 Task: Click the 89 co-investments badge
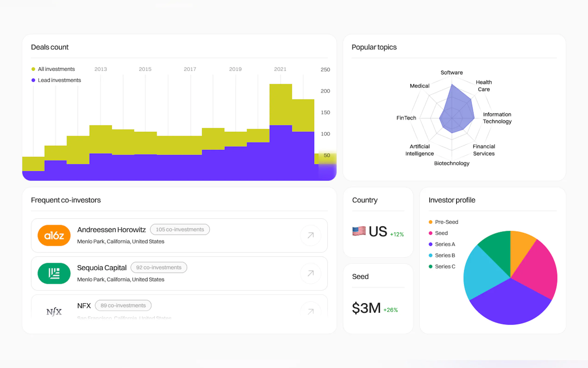coord(123,305)
